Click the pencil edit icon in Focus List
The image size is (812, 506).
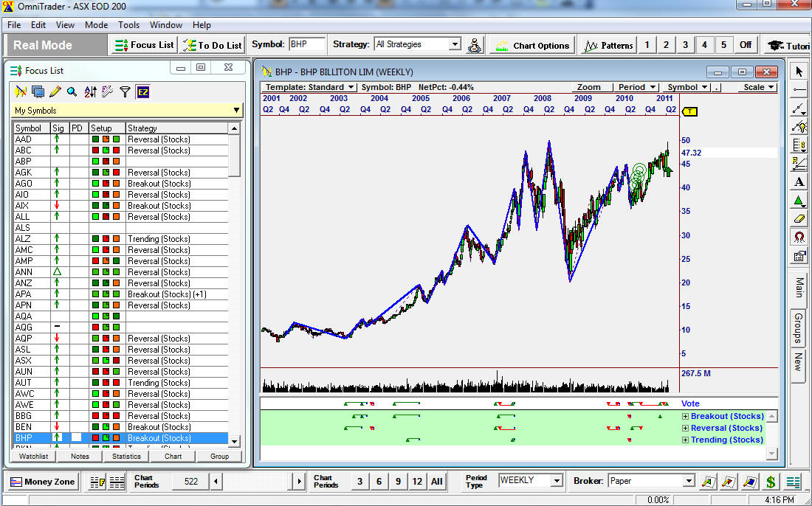tap(55, 92)
